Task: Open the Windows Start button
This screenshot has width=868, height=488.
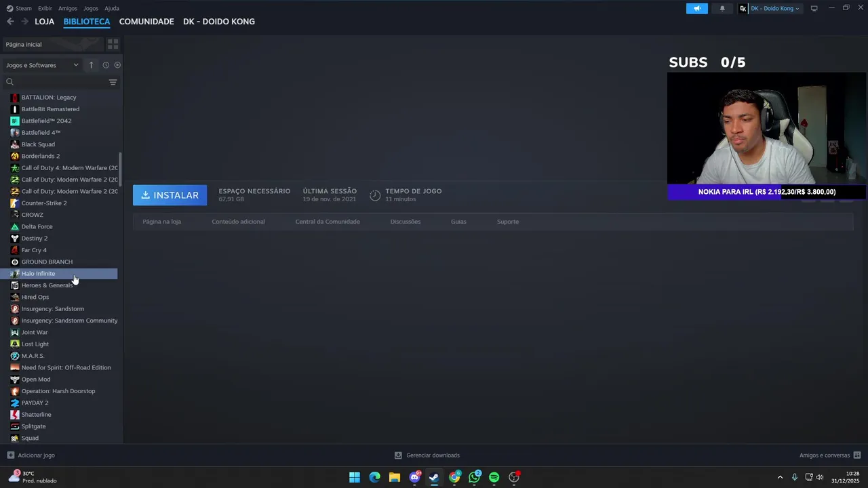Action: [x=355, y=477]
